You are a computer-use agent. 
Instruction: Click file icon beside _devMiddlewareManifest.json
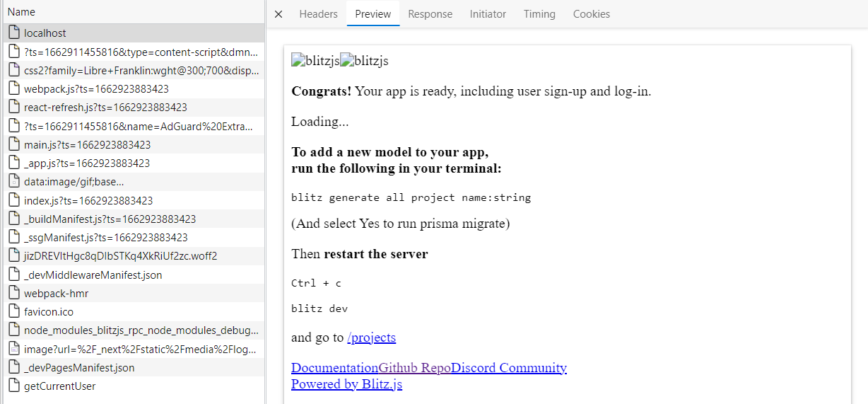pyautogui.click(x=14, y=274)
